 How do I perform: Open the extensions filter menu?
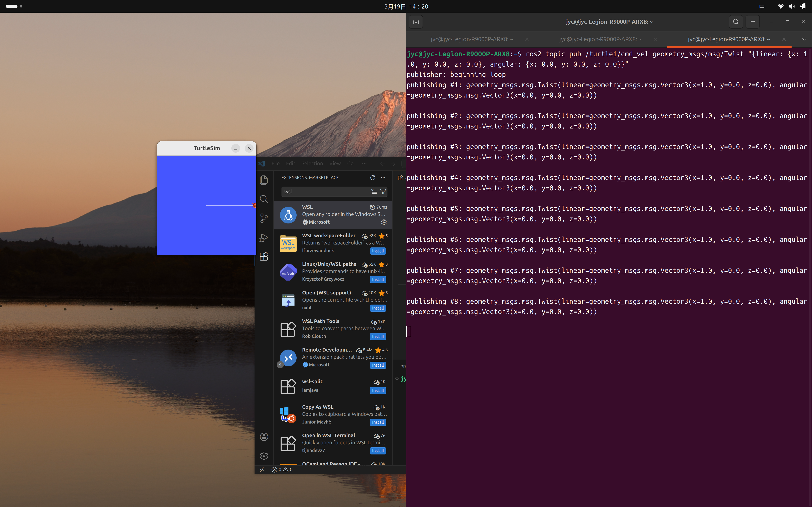point(383,192)
